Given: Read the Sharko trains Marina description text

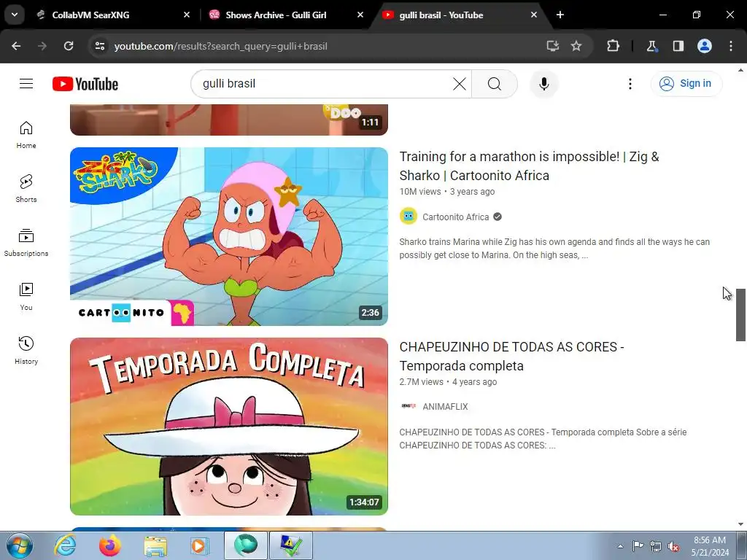Looking at the screenshot, I should pyautogui.click(x=554, y=249).
